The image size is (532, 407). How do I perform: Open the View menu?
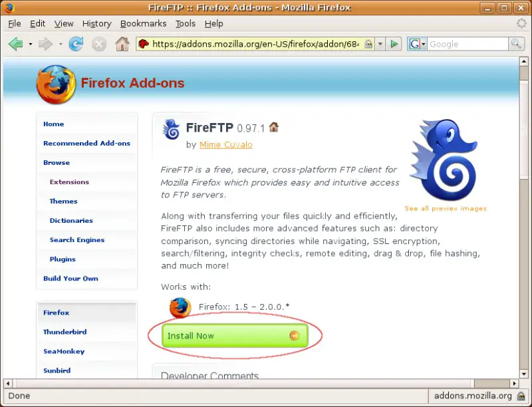[64, 24]
